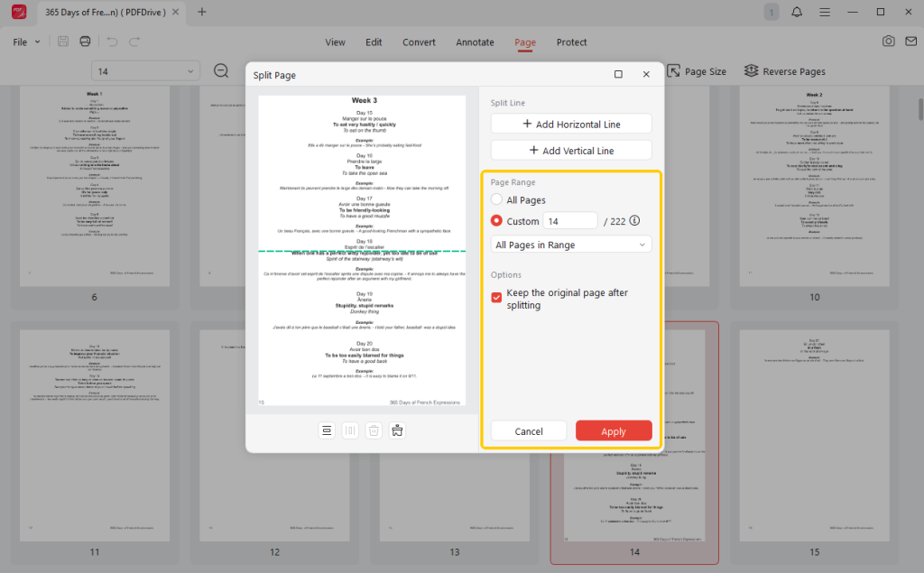Open the notification bell

797,13
